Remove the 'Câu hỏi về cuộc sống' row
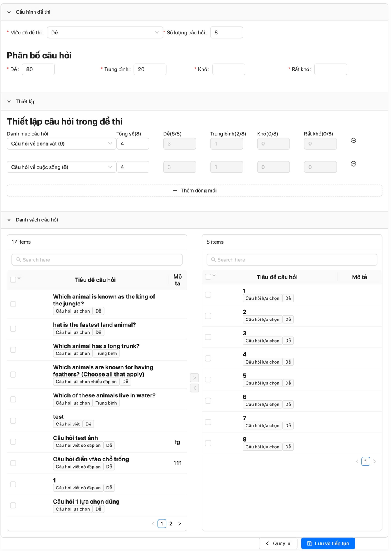The width and height of the screenshot is (392, 551). (353, 164)
